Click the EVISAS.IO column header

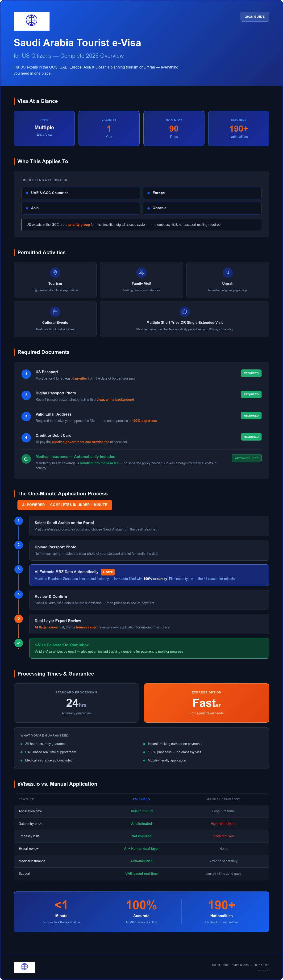click(x=141, y=799)
